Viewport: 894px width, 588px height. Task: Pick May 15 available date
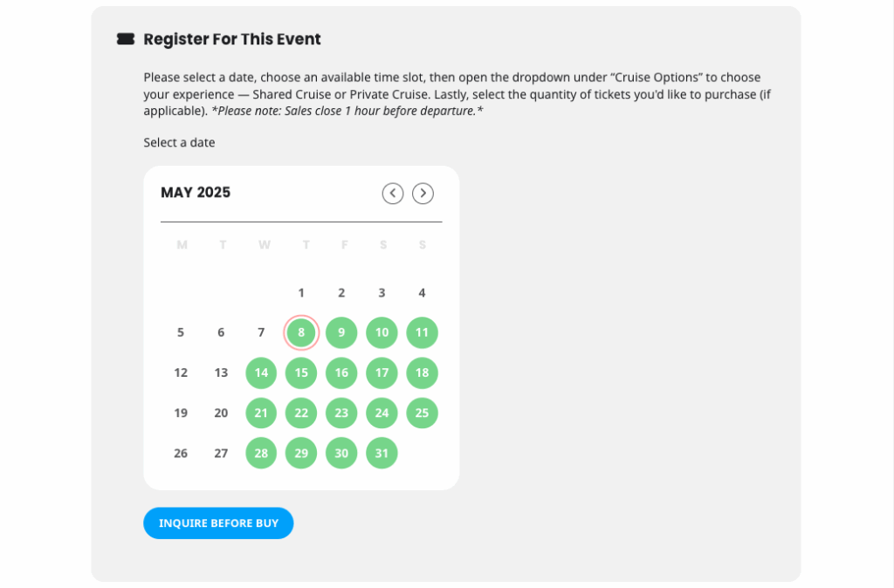click(x=301, y=373)
